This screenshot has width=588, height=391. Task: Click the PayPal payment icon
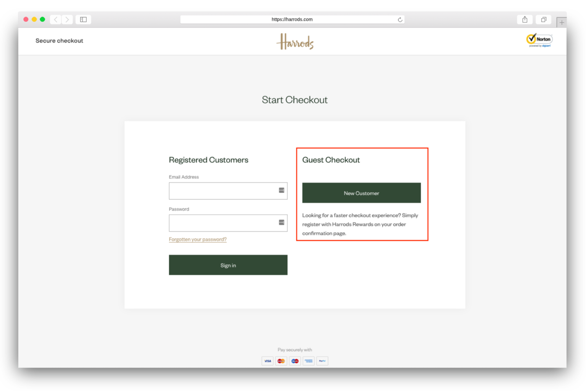pos(322,361)
